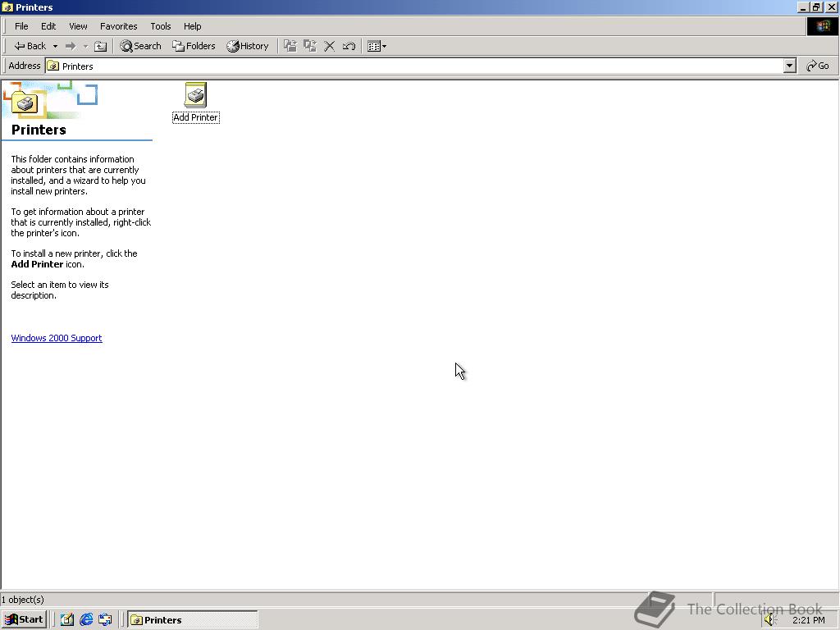Click the Start button
This screenshot has width=840, height=630.
click(x=24, y=620)
